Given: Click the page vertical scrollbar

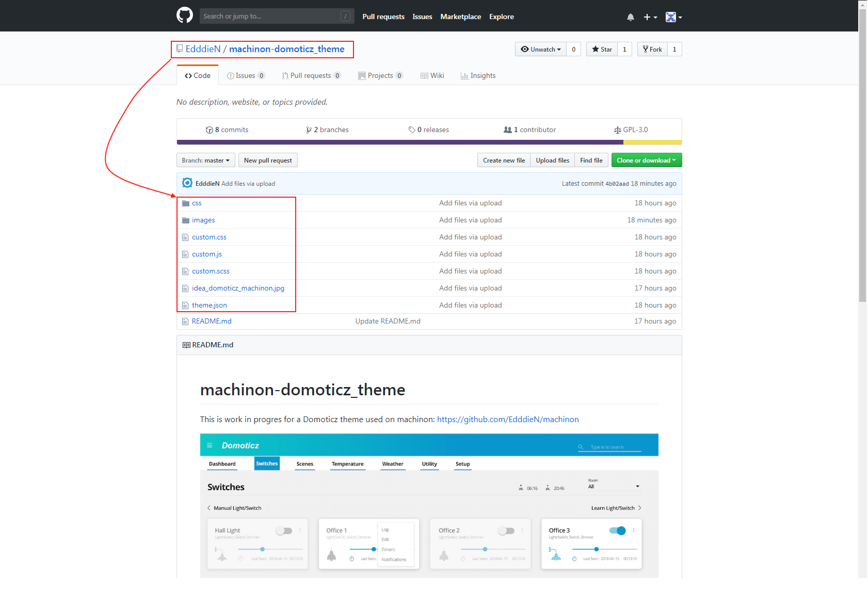Looking at the screenshot, I should pyautogui.click(x=862, y=155).
